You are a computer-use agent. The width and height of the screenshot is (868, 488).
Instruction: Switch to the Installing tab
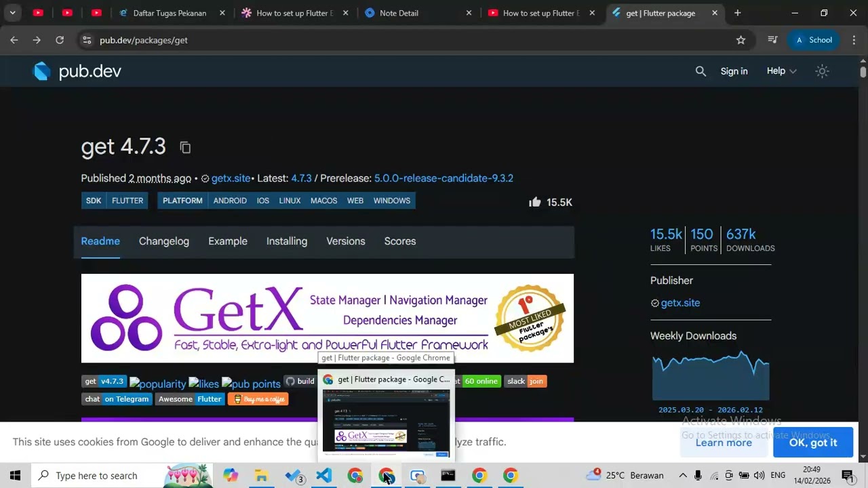[x=287, y=241]
